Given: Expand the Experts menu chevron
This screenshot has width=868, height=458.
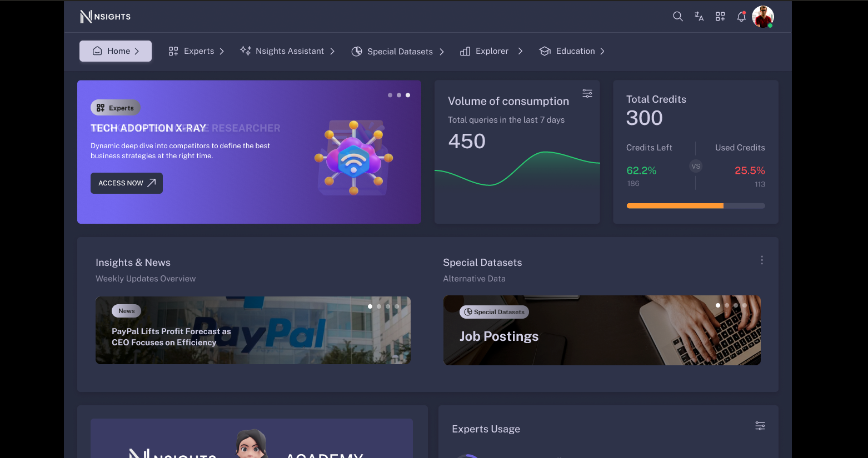Looking at the screenshot, I should 222,52.
